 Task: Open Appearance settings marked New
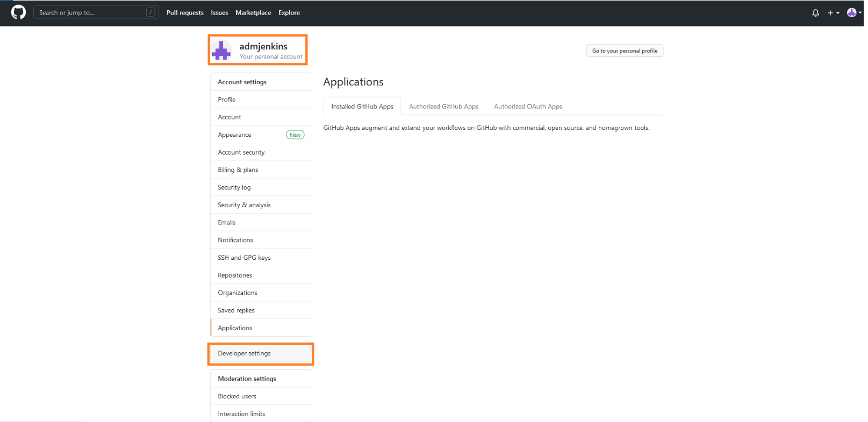tap(235, 135)
